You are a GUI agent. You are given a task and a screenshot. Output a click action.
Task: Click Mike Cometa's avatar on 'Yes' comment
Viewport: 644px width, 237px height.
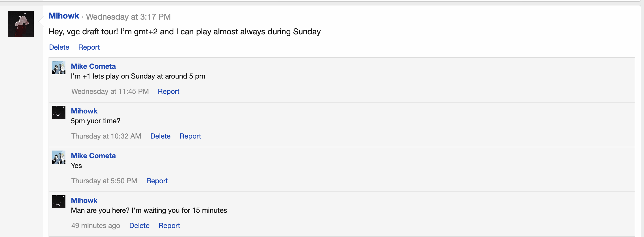point(59,157)
